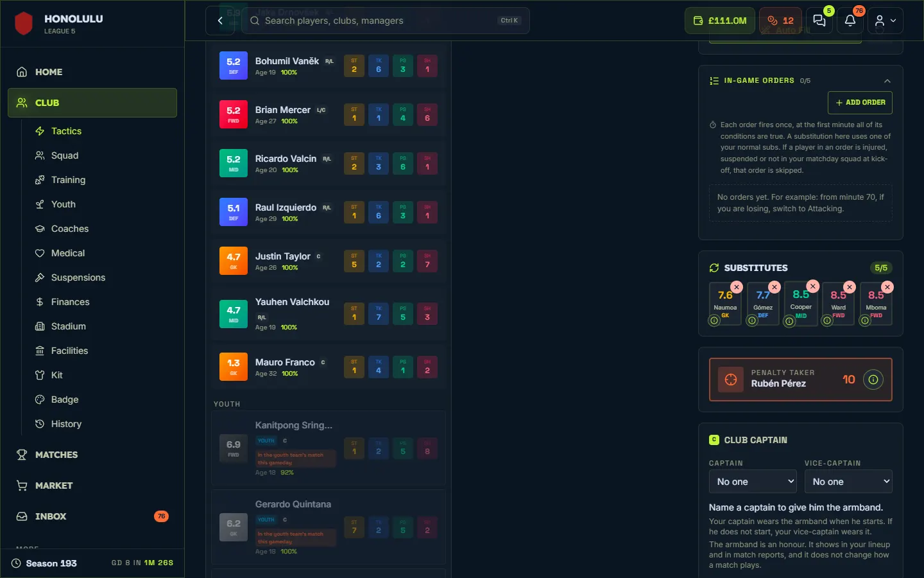Focus the search players, clubs, managers field

click(386, 21)
